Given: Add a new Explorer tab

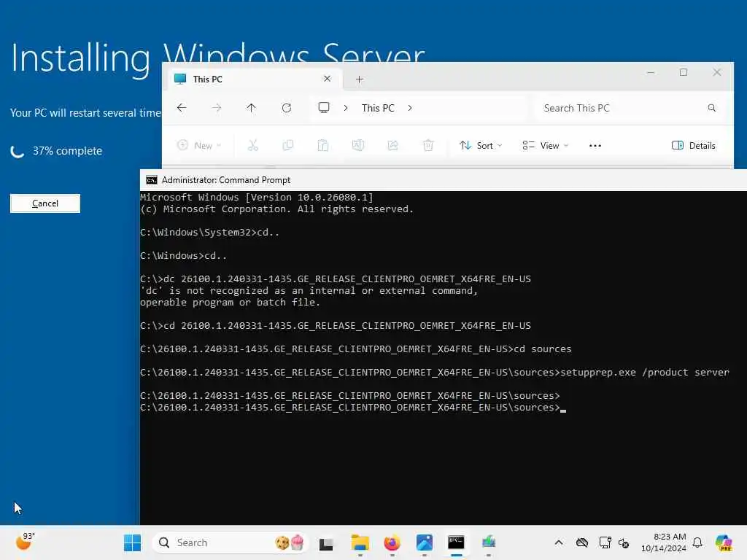Looking at the screenshot, I should pos(360,79).
